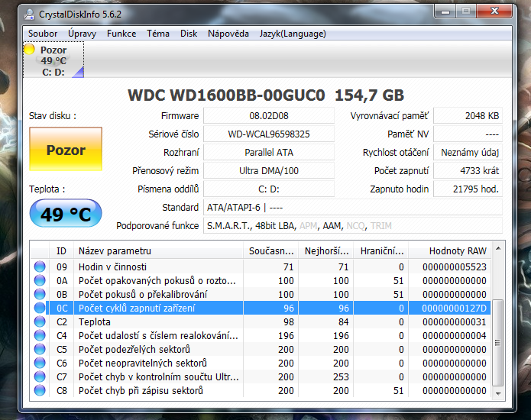Open the Úpravy menu
This screenshot has width=531, height=420.
(82, 34)
